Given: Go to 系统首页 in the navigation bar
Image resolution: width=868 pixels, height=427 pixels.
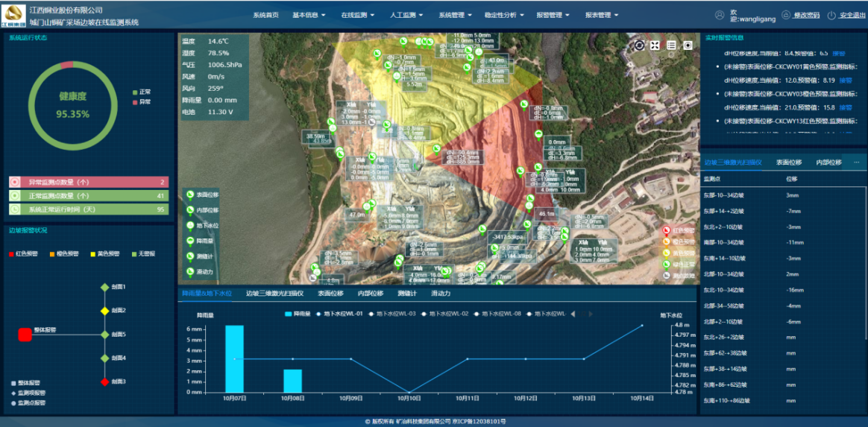Looking at the screenshot, I should (265, 15).
